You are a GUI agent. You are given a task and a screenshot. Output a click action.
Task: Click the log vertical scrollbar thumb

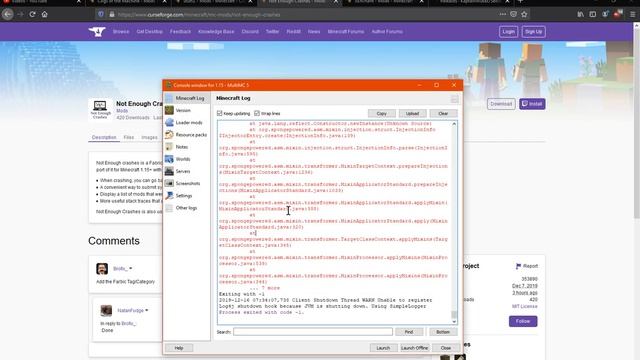453,314
